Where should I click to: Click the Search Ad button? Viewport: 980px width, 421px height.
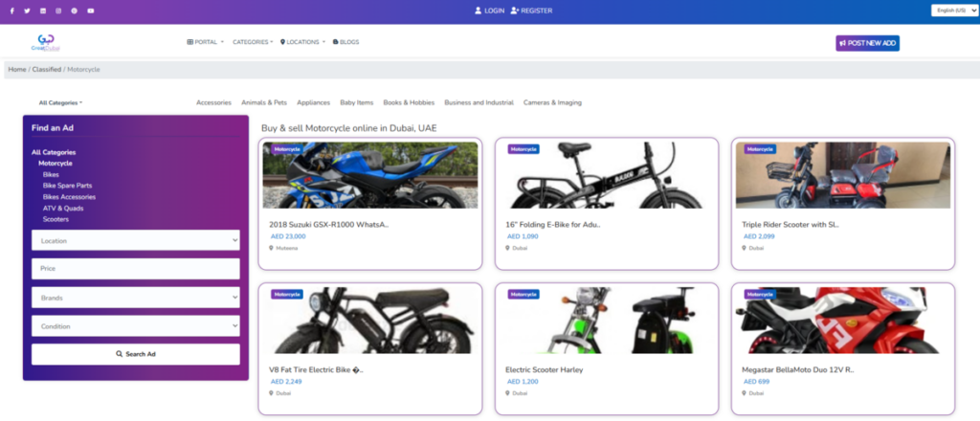coord(136,354)
